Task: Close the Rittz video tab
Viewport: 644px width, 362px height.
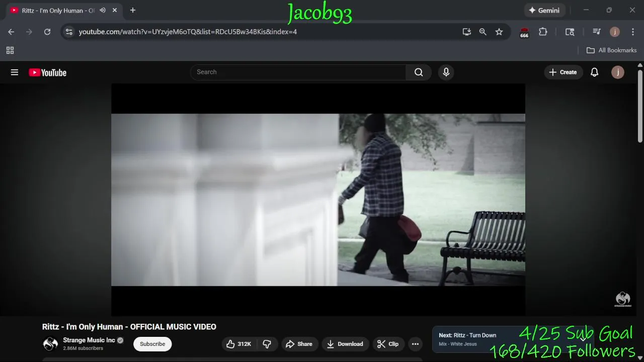Action: click(115, 10)
